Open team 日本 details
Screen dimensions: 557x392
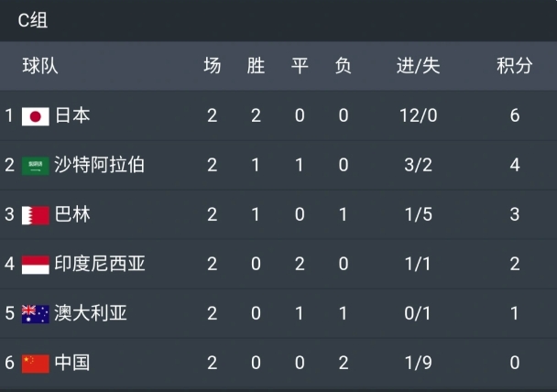pos(72,116)
